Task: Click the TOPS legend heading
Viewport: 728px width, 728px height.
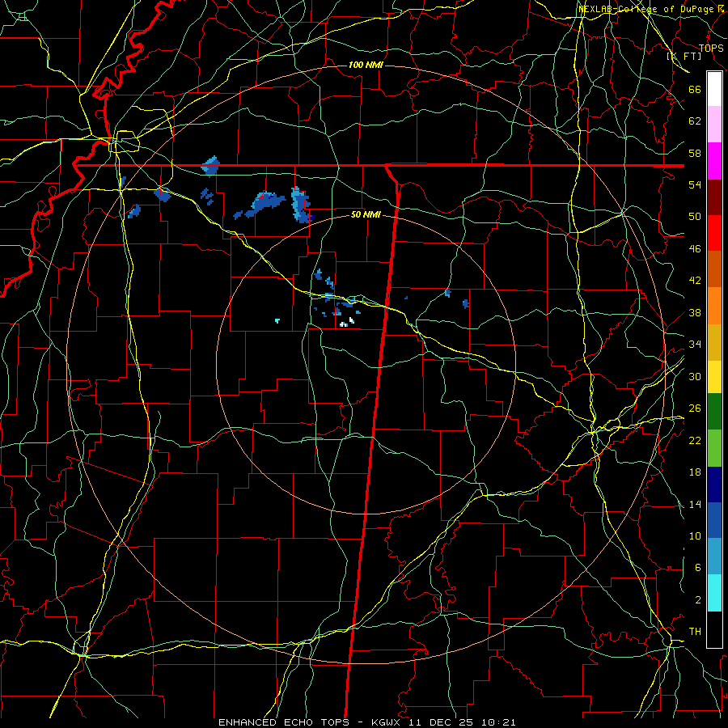Action: (711, 49)
